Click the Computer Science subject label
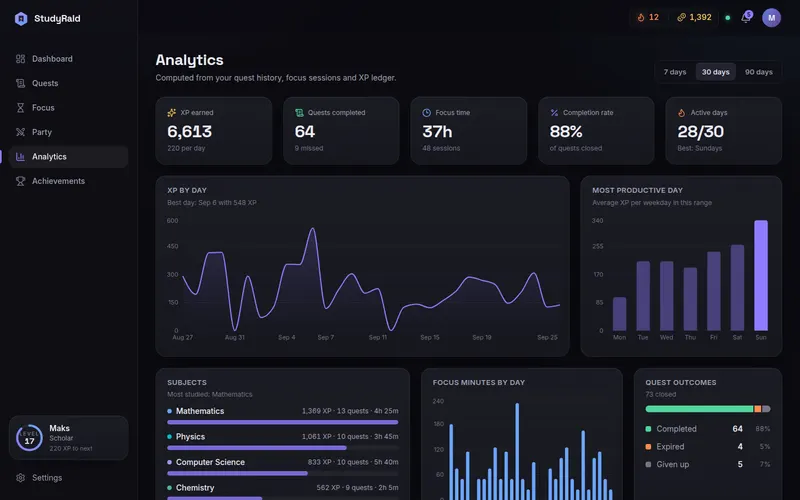 (210, 462)
